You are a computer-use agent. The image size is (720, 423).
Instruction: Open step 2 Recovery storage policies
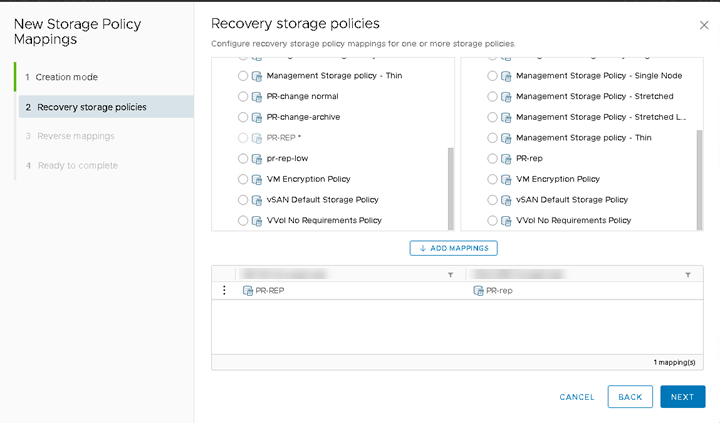[x=106, y=107]
